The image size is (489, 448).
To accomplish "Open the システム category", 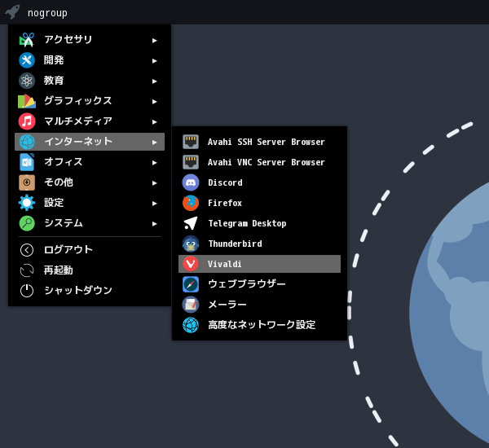I will tap(90, 223).
